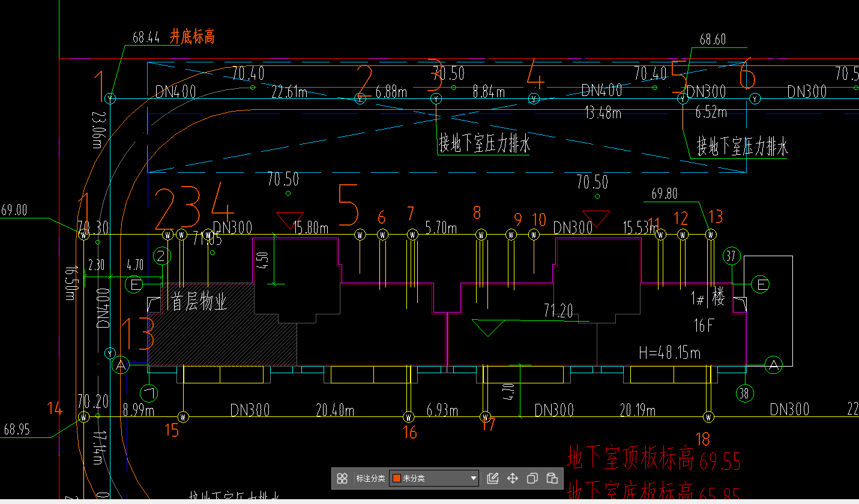Select the vertical 16.50m length label
Viewport: 859px width, 504px height.
[x=71, y=284]
